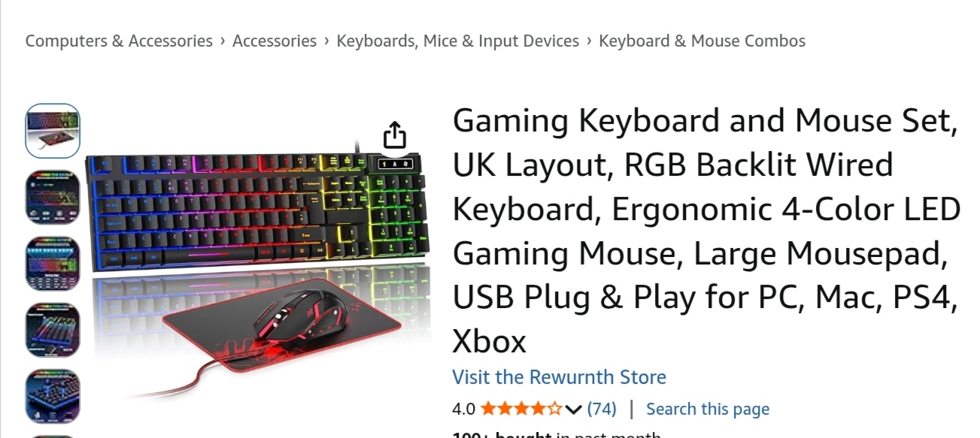The image size is (980, 438).
Task: Click the 4.0 rating number
Action: click(x=463, y=409)
